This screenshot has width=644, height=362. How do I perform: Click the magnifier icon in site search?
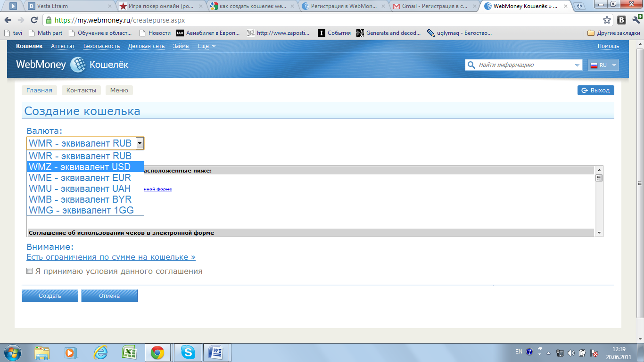point(471,65)
